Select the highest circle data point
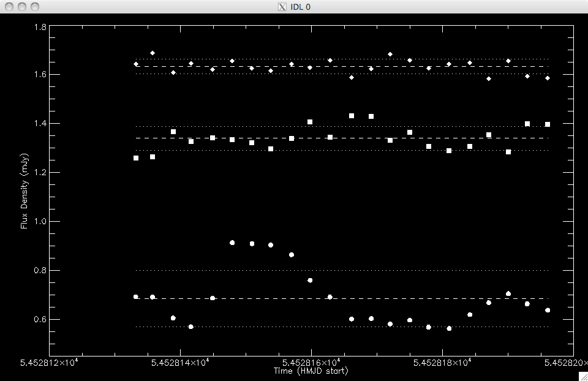 click(232, 243)
